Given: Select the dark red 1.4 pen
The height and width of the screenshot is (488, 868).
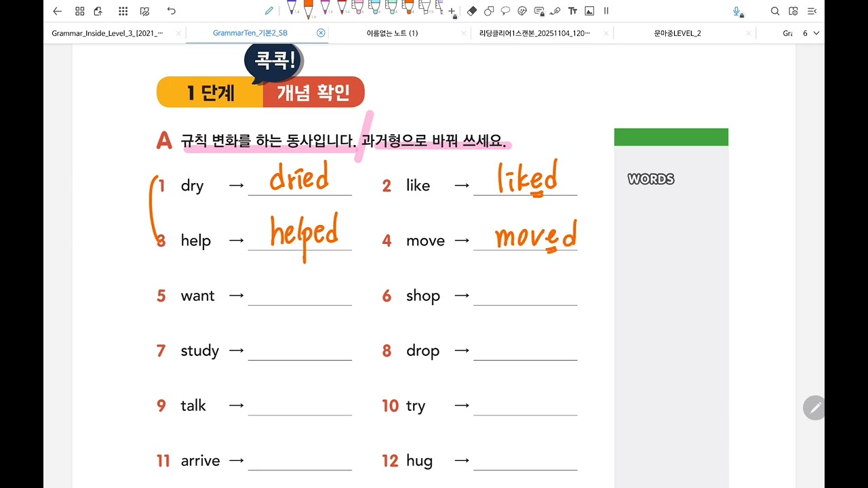Looking at the screenshot, I should click(x=342, y=8).
